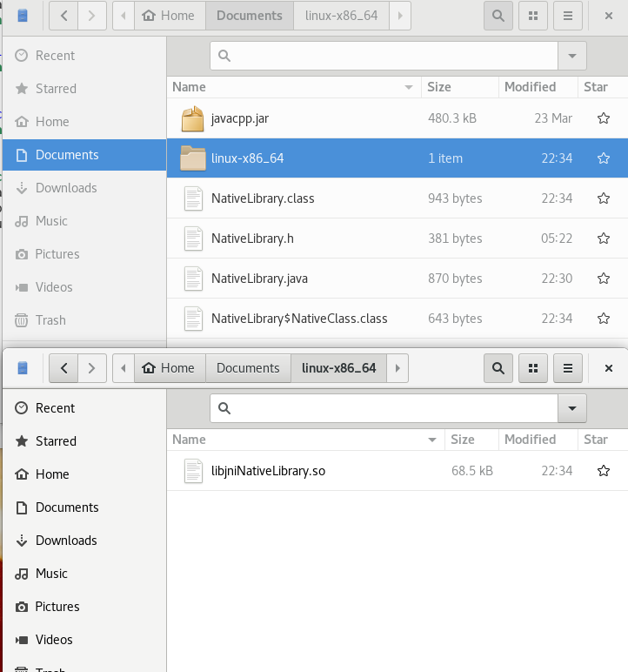Screen dimensions: 628x672
Task: Close the bottom file manager window
Action: [x=608, y=368]
